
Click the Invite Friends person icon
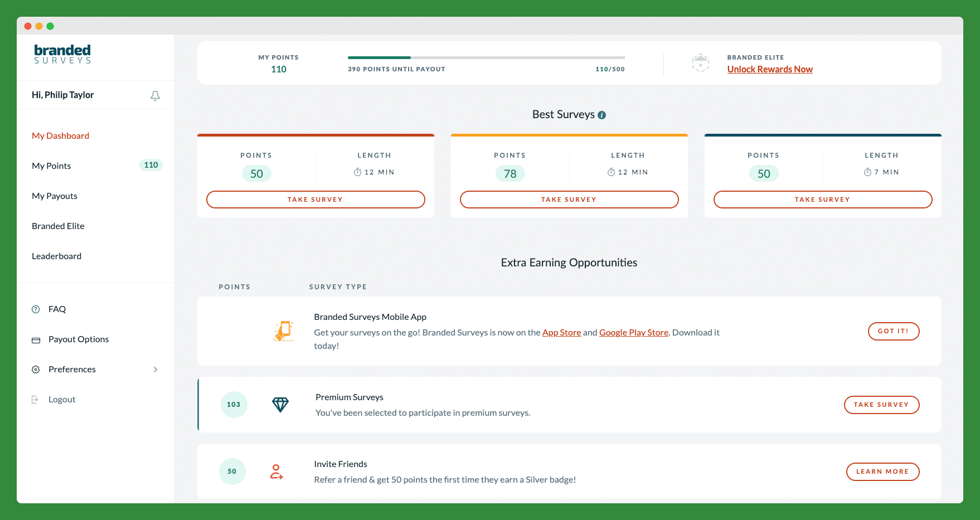pos(276,472)
